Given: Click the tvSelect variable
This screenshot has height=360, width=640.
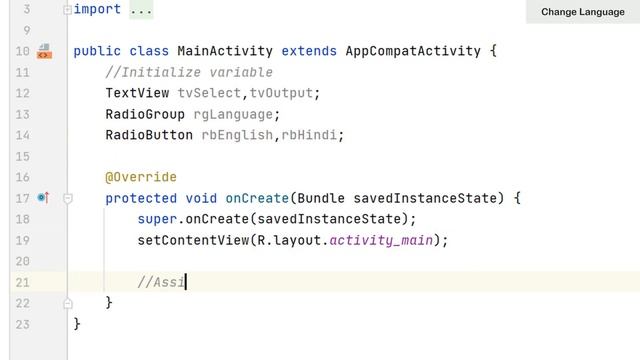Looking at the screenshot, I should point(209,93).
